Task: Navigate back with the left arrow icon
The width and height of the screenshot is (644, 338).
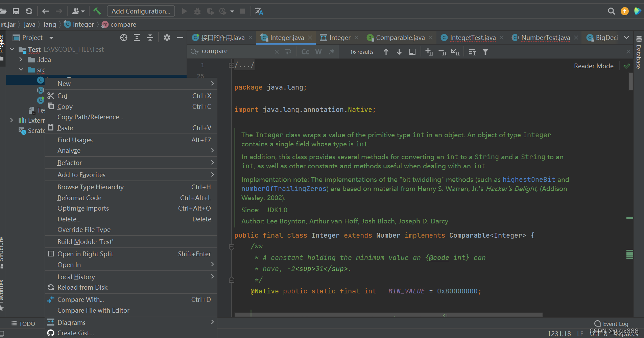Action: tap(45, 11)
